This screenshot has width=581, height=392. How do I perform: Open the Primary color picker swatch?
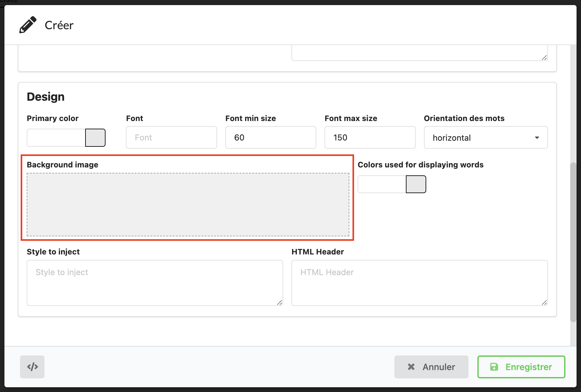95,138
